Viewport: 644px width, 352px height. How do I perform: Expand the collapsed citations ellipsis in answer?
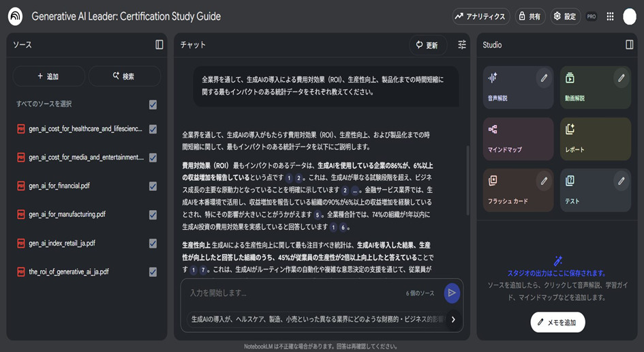(356, 190)
